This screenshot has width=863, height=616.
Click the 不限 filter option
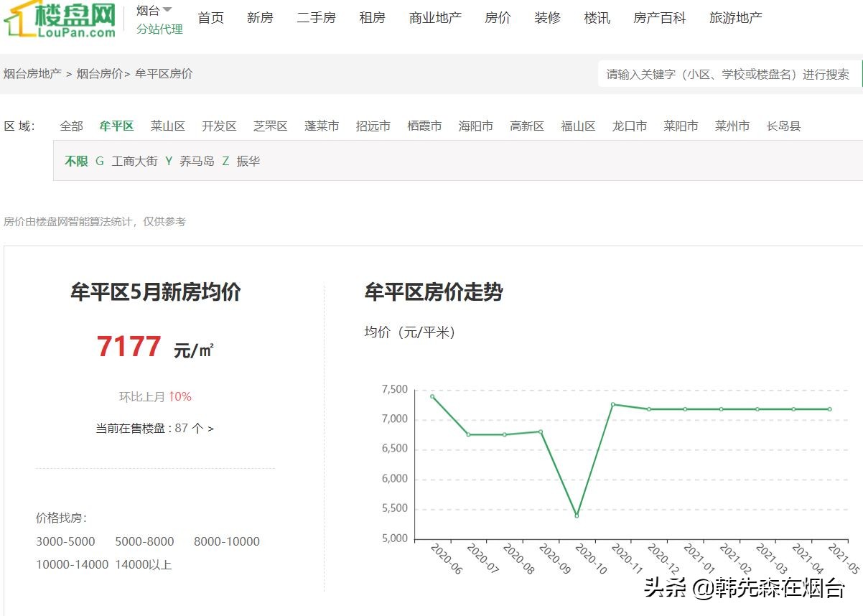(76, 161)
